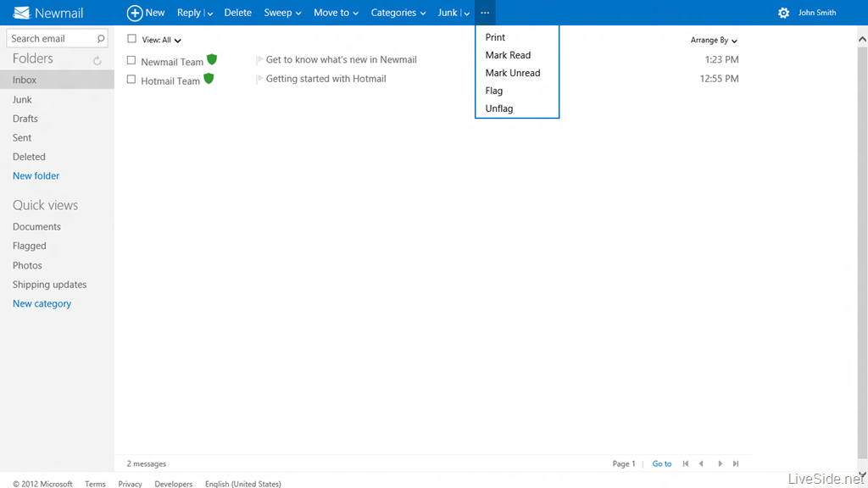Choose Mark Unread from the menu

coord(512,73)
